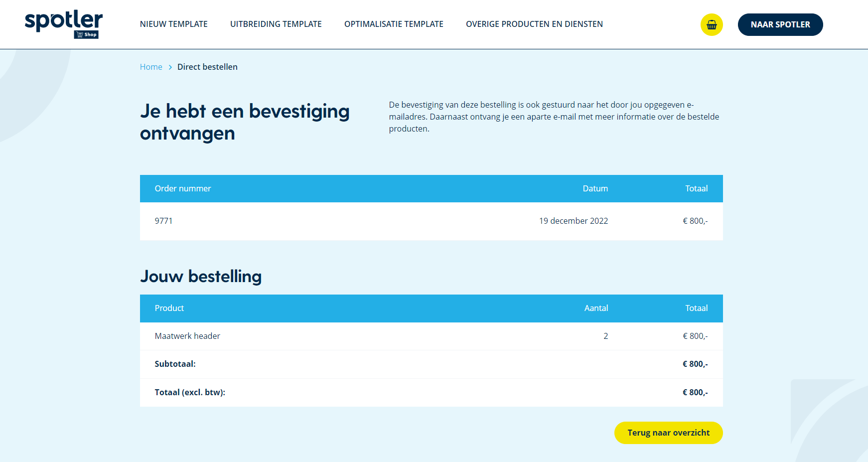This screenshot has height=462, width=868.
Task: Click the breadcrumb chevron separator
Action: point(170,67)
